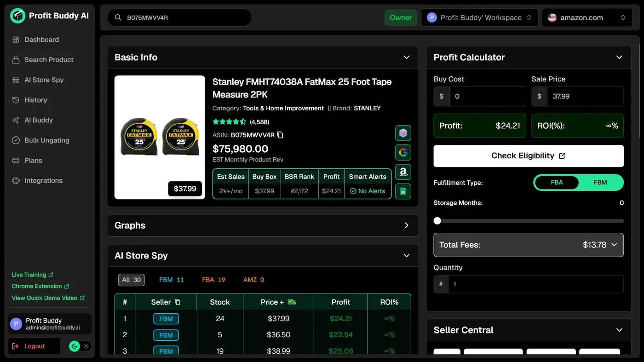Click the AI Buddy sparkle icon

[16, 120]
